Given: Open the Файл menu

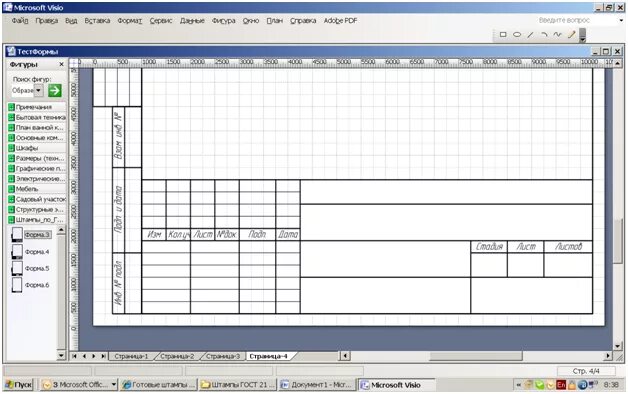Looking at the screenshot, I should click(x=20, y=20).
